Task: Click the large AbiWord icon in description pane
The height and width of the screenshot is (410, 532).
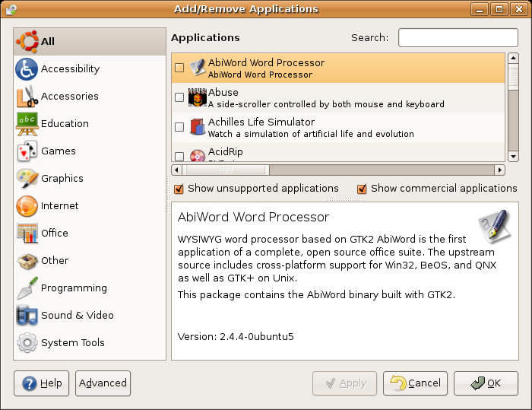Action: tap(495, 227)
